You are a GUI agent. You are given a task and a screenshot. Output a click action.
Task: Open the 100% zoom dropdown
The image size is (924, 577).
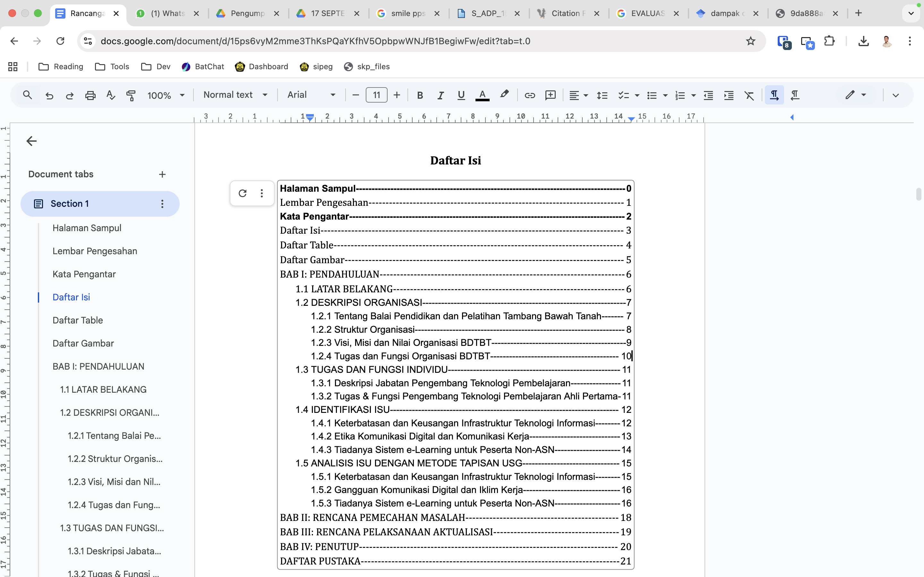(x=166, y=95)
